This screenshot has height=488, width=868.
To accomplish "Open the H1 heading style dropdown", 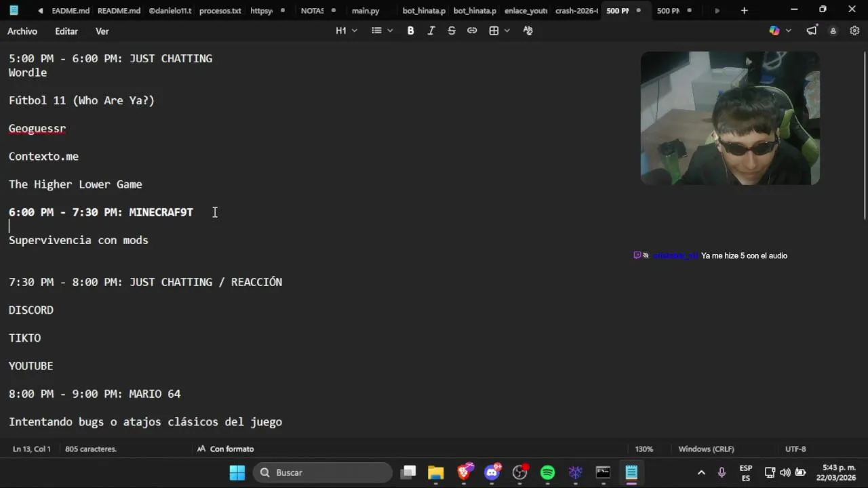I will point(347,30).
